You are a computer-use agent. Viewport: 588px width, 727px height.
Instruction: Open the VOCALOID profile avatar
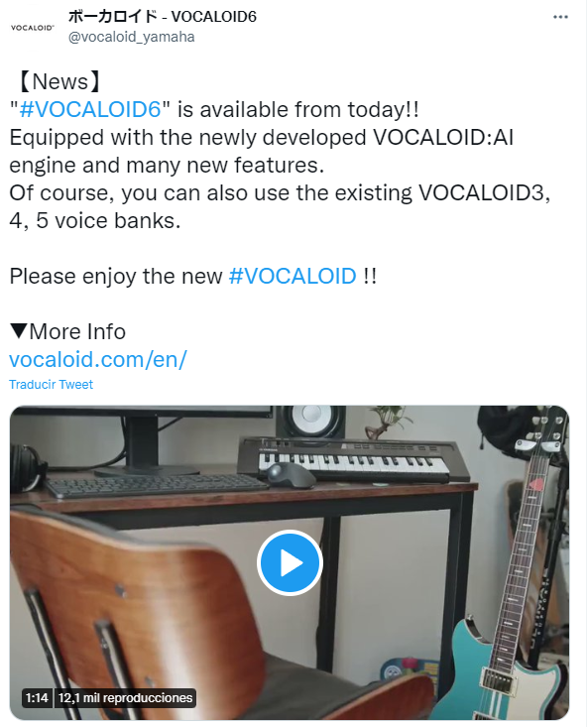pos(33,28)
